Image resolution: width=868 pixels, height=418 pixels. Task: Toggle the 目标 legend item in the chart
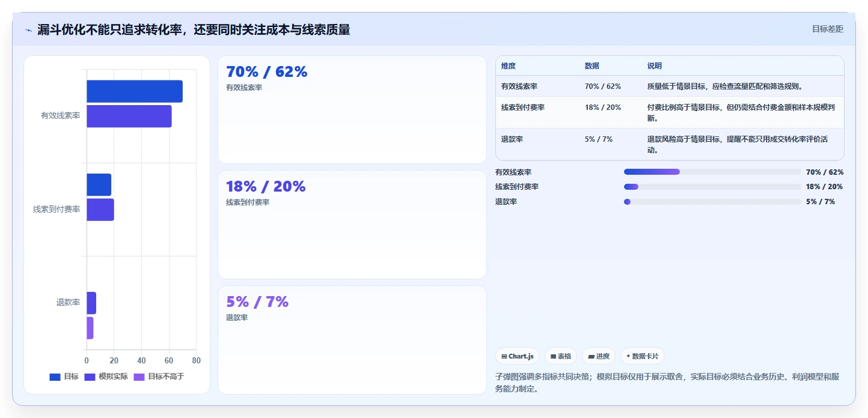point(64,377)
